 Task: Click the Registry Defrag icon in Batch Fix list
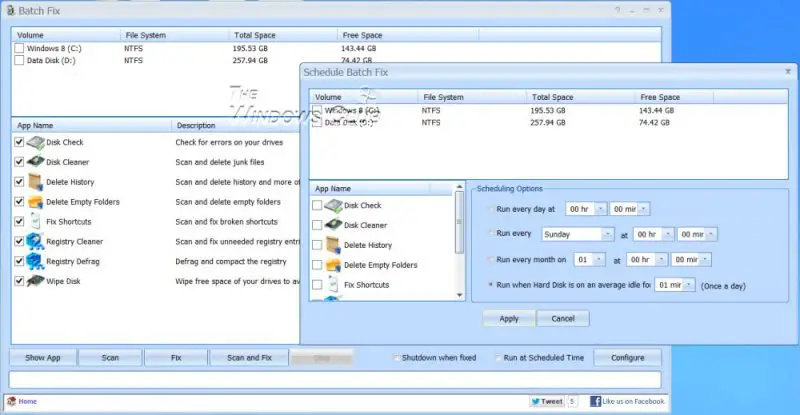pyautogui.click(x=36, y=261)
